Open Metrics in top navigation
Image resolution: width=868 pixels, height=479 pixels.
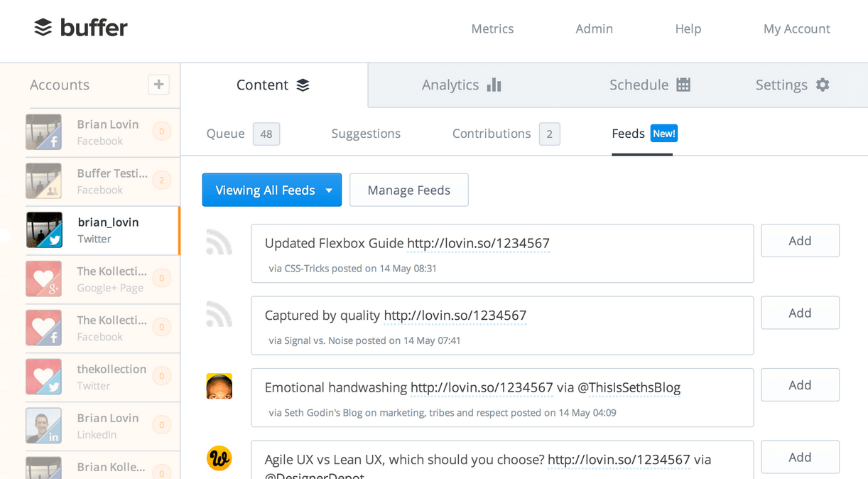(x=492, y=29)
